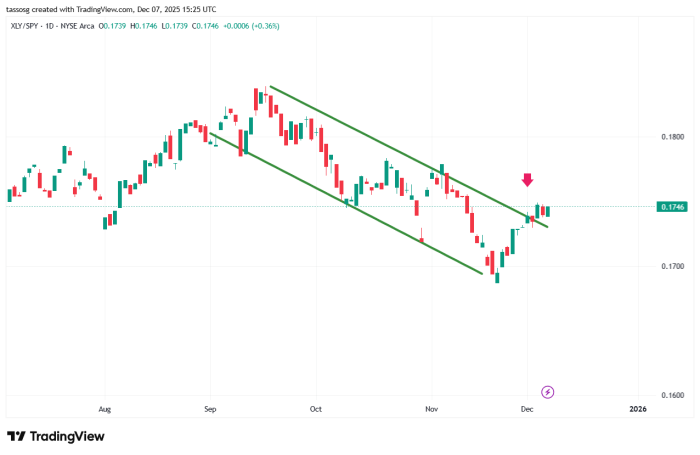Click the red down arrow marker

[x=527, y=180]
